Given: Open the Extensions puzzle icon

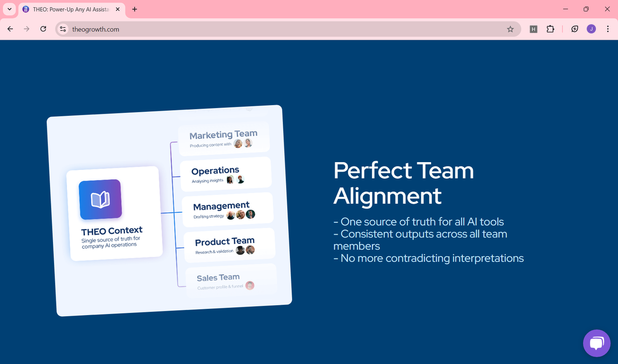Looking at the screenshot, I should [550, 29].
